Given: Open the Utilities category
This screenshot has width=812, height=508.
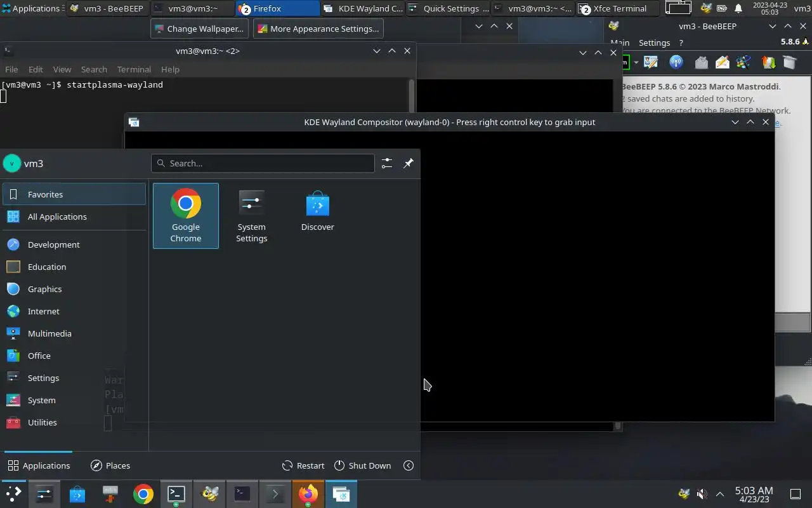Looking at the screenshot, I should click(x=74, y=422).
